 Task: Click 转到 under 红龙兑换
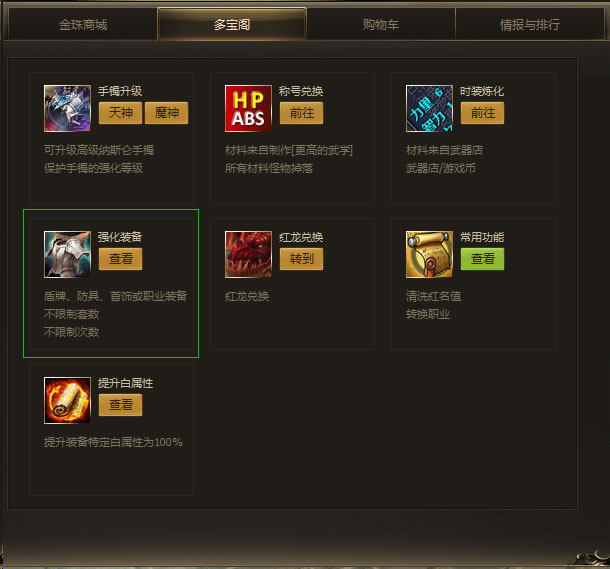coord(301,259)
